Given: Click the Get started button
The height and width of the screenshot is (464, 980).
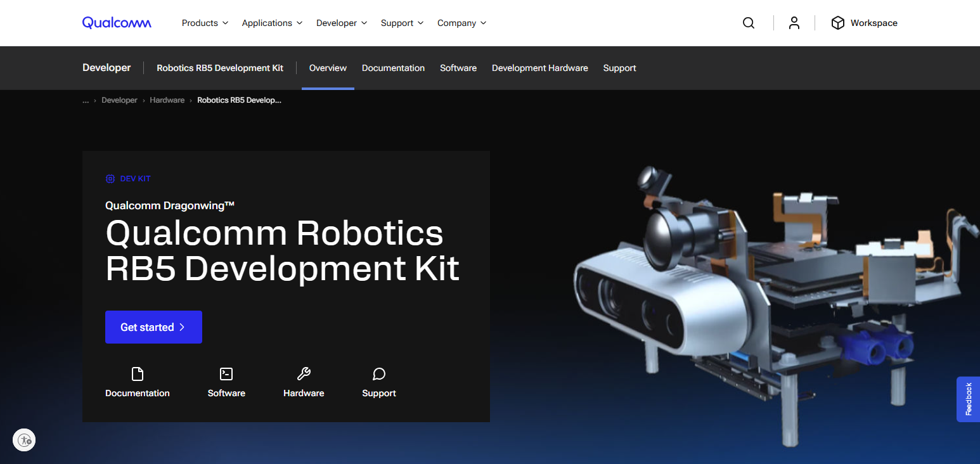Looking at the screenshot, I should click(153, 327).
